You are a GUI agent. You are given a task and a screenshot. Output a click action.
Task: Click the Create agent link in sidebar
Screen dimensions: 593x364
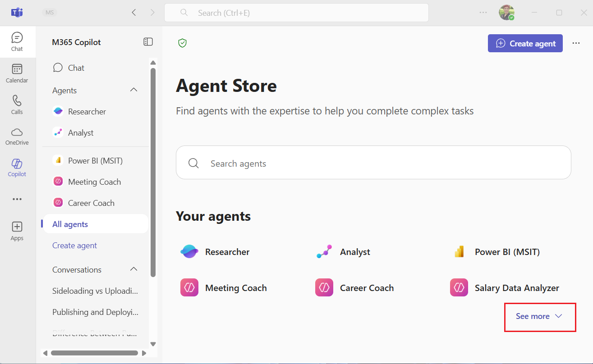(x=75, y=246)
